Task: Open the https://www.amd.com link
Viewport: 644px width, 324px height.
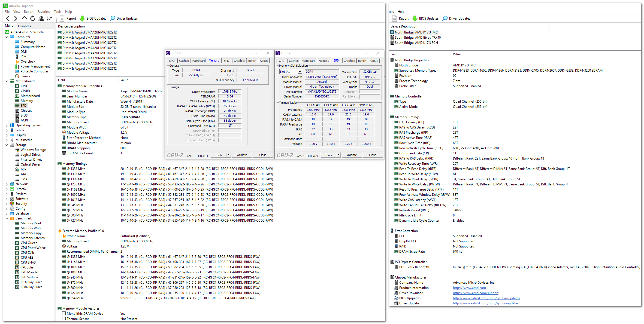Action: (x=469, y=288)
